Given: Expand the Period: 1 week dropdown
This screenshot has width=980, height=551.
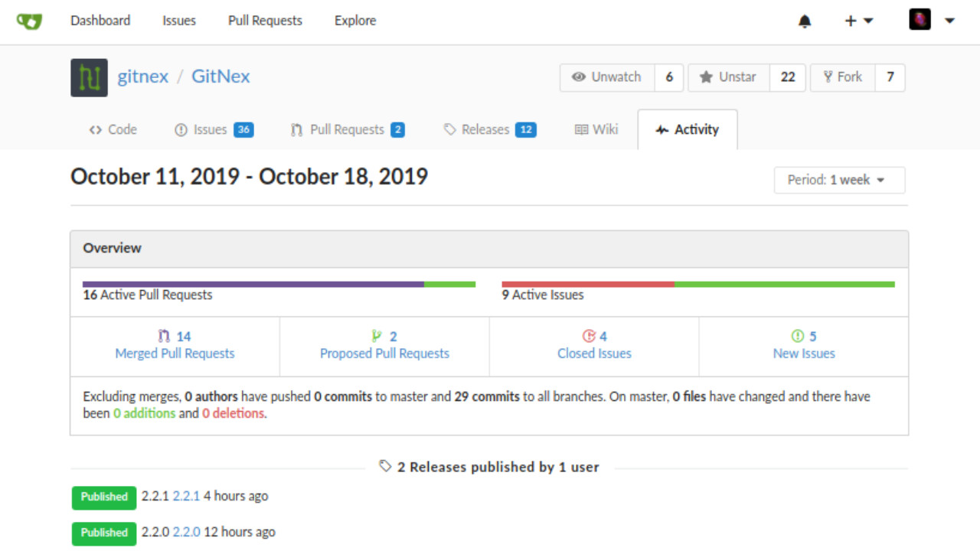Looking at the screenshot, I should (838, 180).
